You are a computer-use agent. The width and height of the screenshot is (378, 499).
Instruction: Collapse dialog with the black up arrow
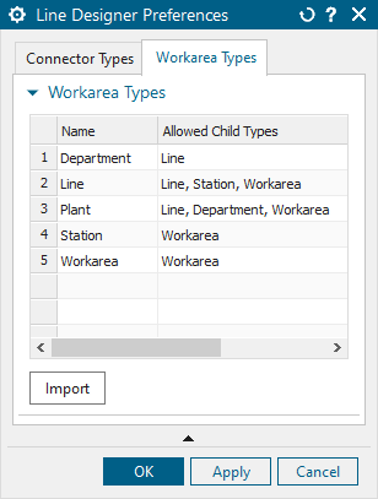188,438
